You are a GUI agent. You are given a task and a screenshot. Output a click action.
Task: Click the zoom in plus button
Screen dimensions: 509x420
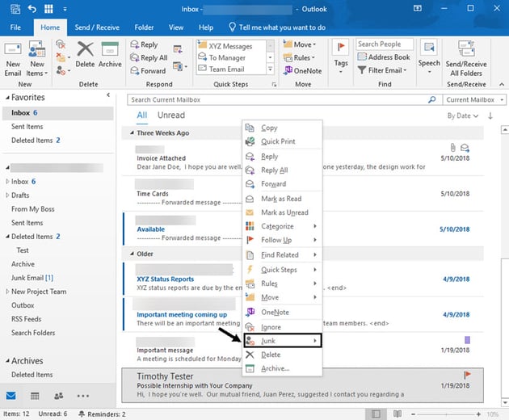pyautogui.click(x=478, y=414)
